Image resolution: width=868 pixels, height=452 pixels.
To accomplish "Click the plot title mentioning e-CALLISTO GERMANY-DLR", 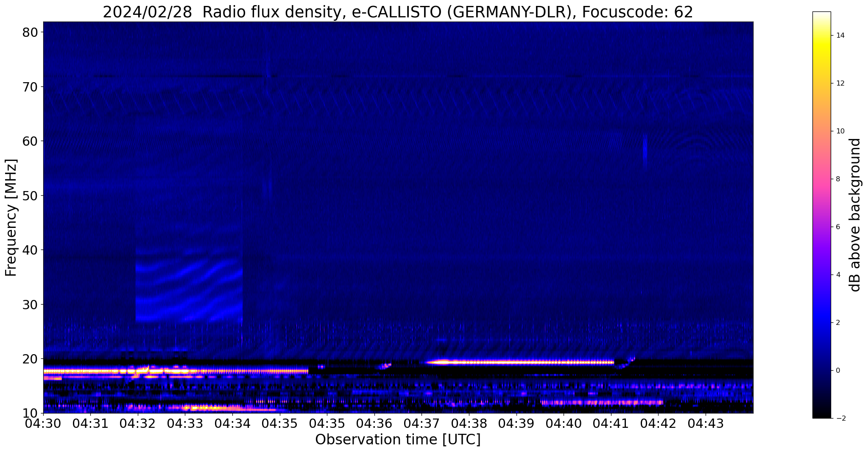I will 398,12.
